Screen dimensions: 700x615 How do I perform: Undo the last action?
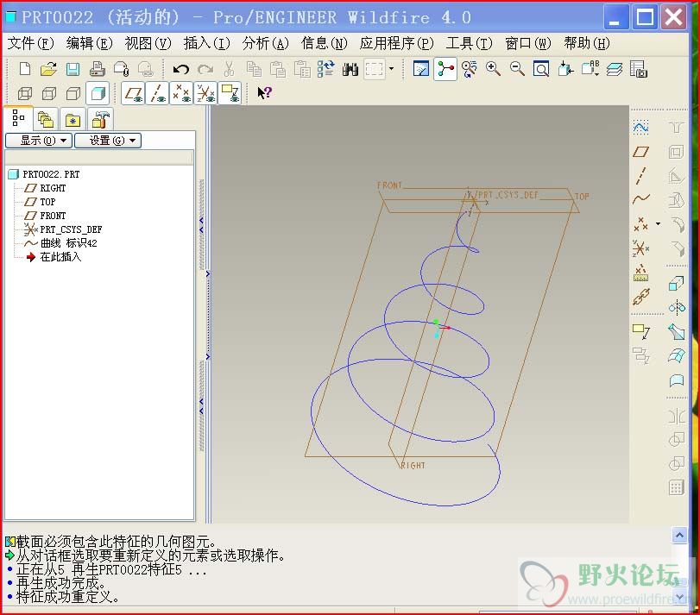point(180,69)
